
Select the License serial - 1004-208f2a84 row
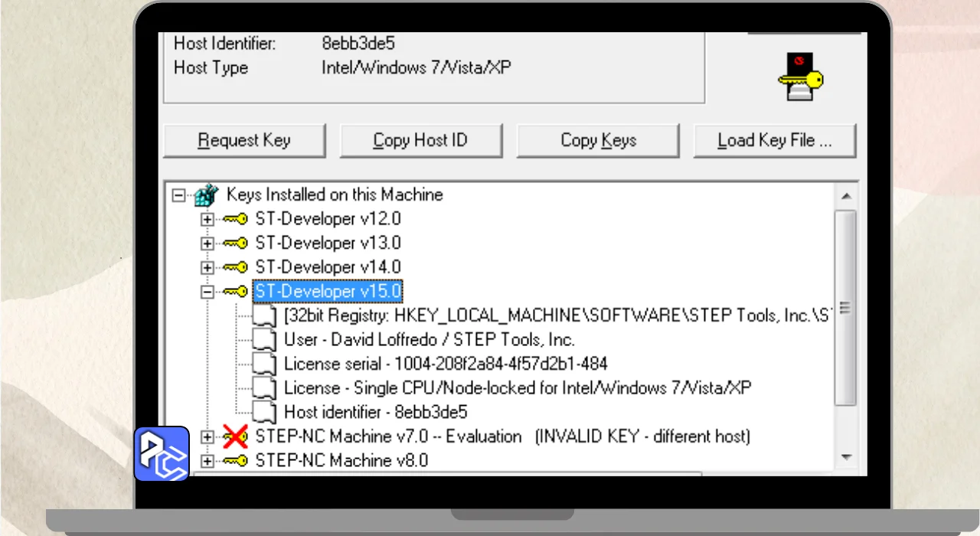tap(446, 364)
